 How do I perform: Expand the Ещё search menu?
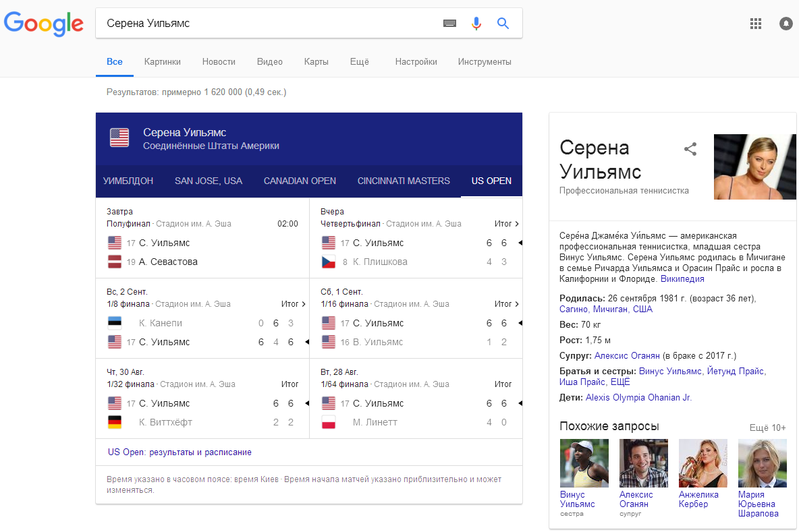tap(359, 61)
